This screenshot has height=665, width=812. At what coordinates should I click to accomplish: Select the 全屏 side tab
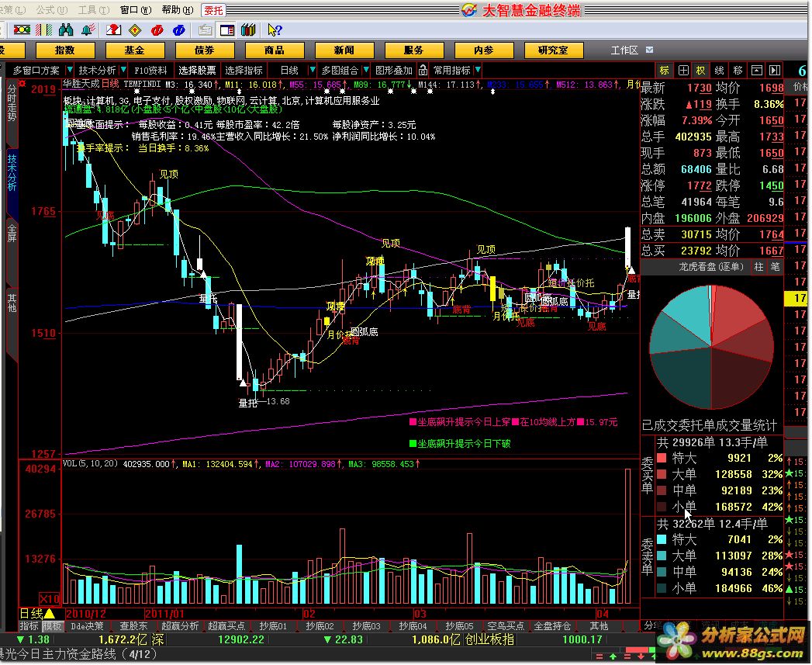coord(12,234)
